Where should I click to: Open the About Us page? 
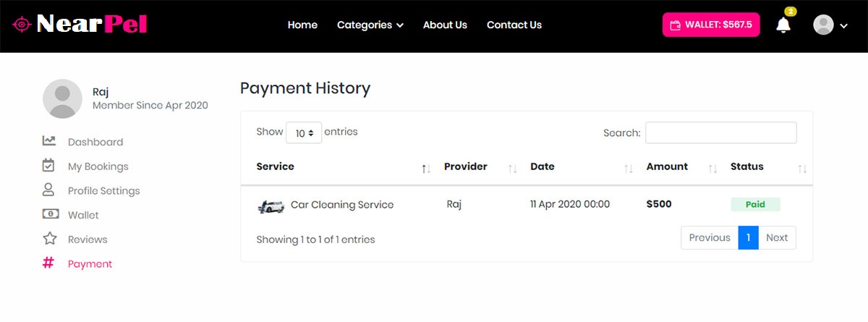445,25
